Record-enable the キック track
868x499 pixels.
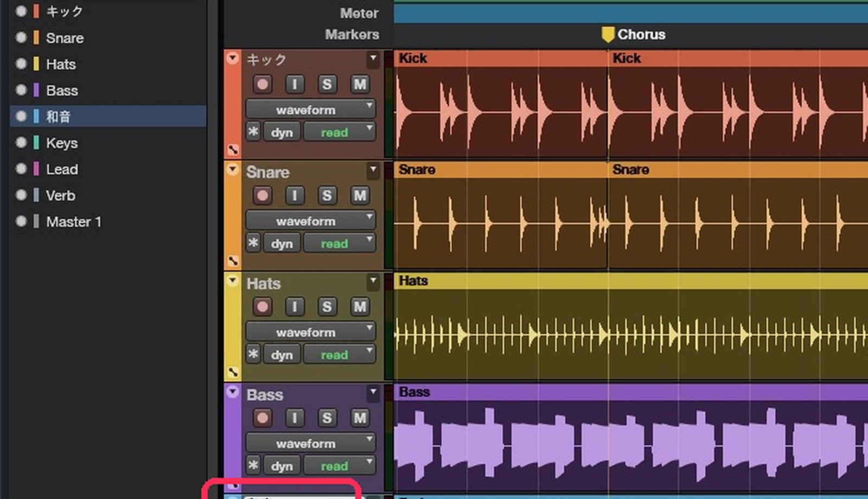[263, 84]
